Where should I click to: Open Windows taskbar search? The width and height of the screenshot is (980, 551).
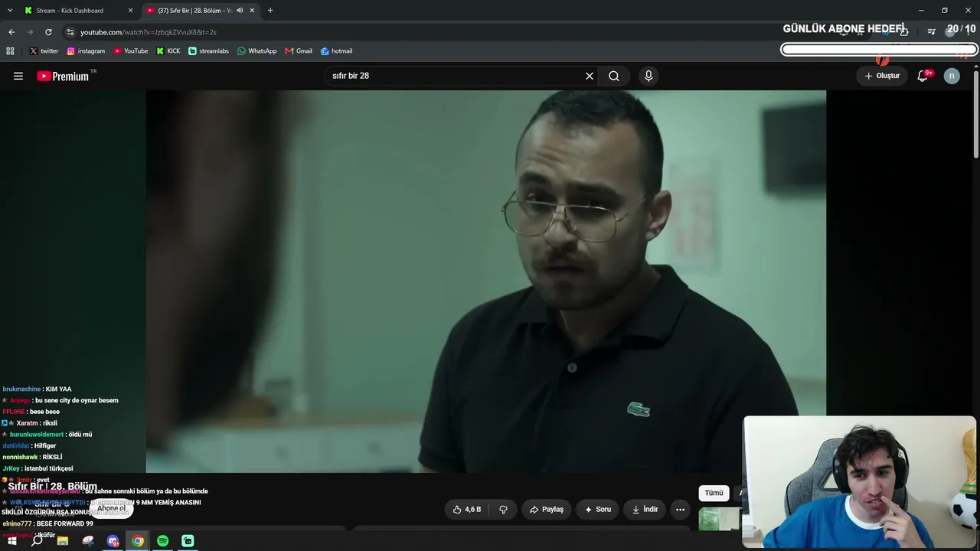[37, 541]
